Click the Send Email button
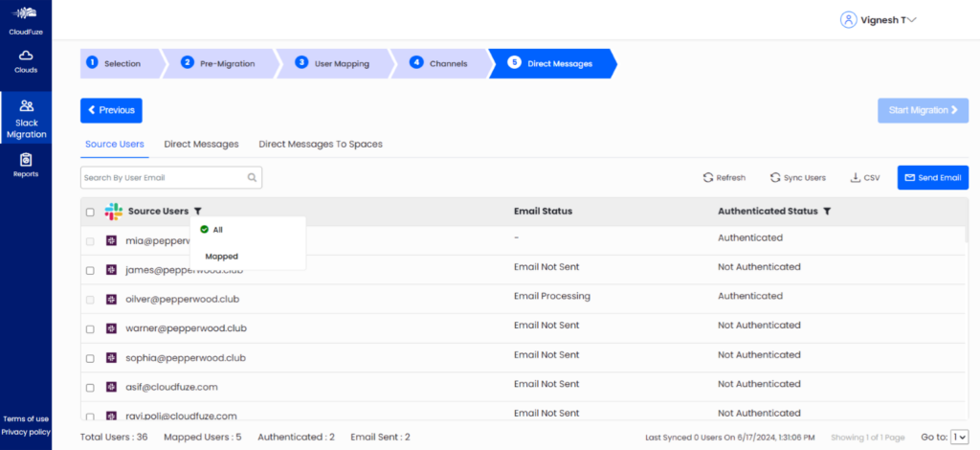 (x=933, y=177)
